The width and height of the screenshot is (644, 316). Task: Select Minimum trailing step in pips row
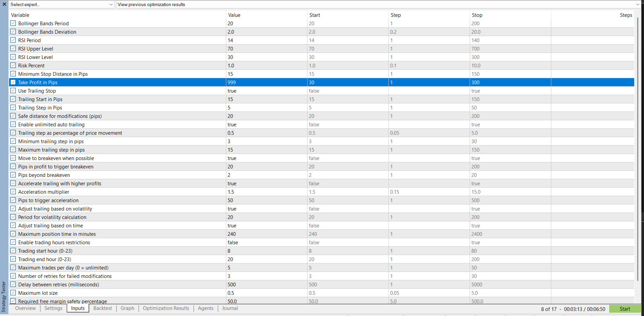tap(322, 141)
